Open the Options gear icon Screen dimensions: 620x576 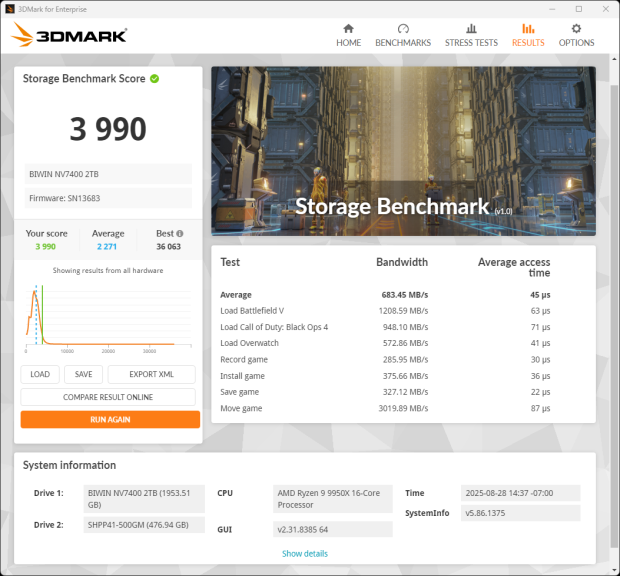tap(576, 29)
